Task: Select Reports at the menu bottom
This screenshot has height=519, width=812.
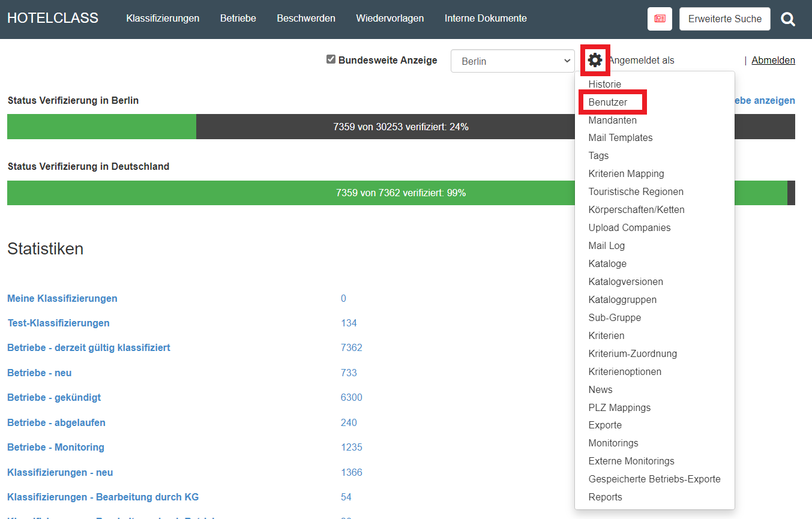Action: point(605,497)
